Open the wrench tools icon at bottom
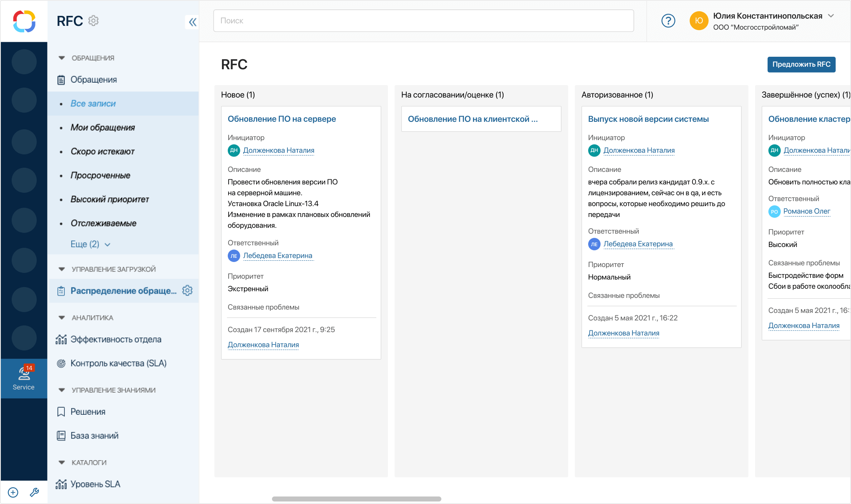This screenshot has width=851, height=504. tap(35, 493)
